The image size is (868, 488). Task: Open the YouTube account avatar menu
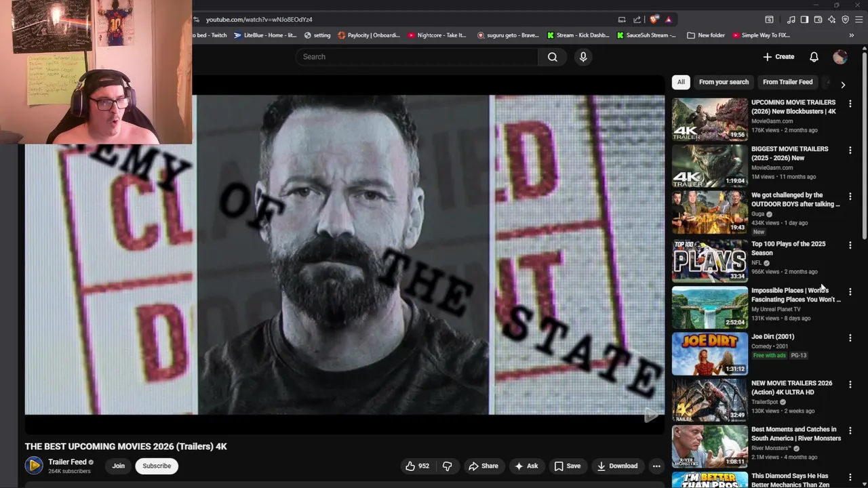pyautogui.click(x=840, y=57)
